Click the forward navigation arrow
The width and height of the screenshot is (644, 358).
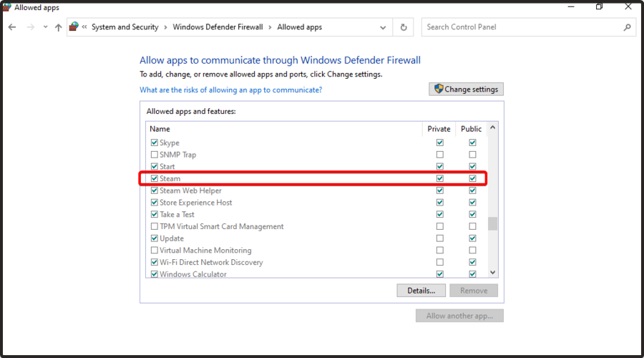click(30, 27)
